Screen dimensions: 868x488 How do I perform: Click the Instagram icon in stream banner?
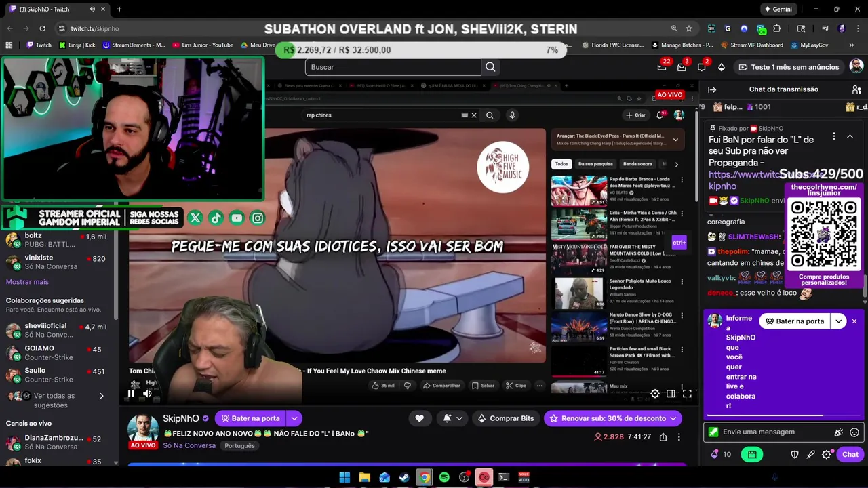(258, 218)
